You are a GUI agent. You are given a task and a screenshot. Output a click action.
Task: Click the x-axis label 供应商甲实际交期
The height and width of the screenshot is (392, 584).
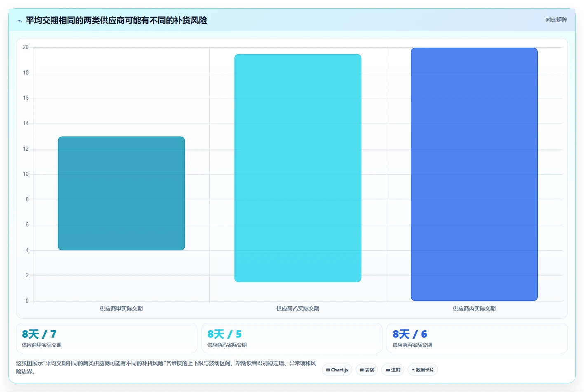pyautogui.click(x=121, y=308)
